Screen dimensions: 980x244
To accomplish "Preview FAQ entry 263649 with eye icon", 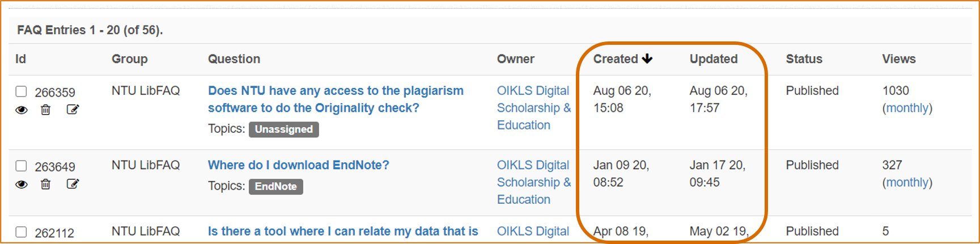I will (x=22, y=184).
